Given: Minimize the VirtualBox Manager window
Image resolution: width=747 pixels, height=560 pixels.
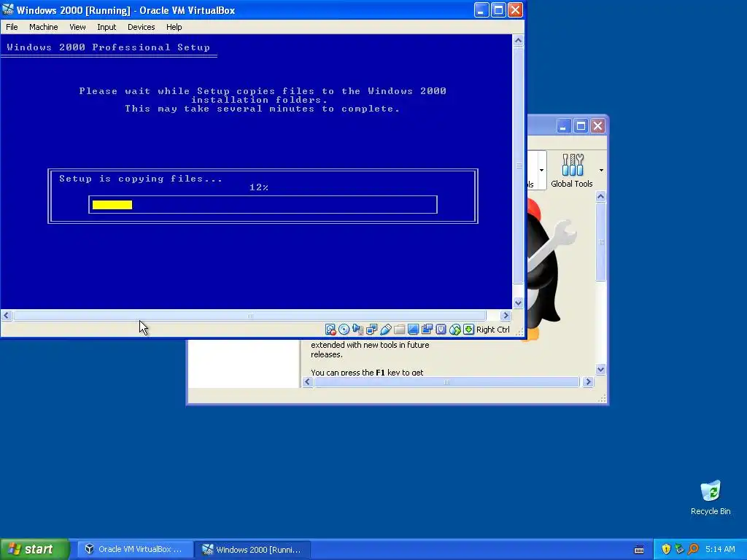Looking at the screenshot, I should click(x=563, y=126).
